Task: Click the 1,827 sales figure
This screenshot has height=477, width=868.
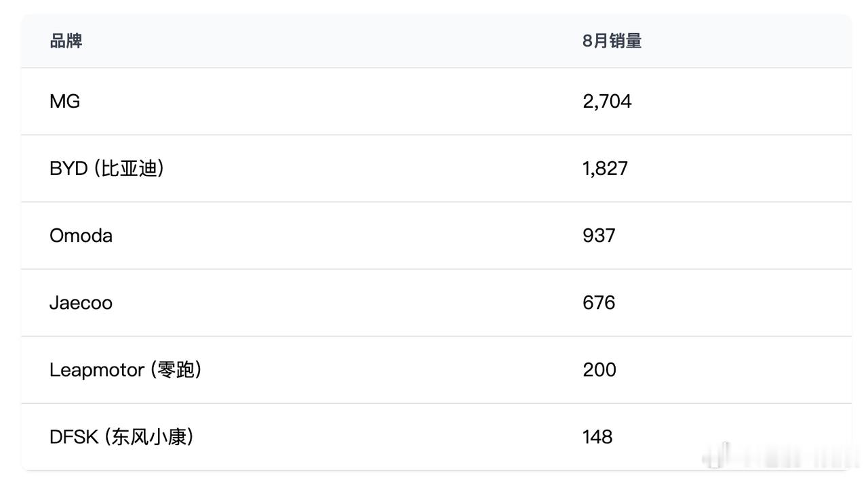Action: coord(605,168)
